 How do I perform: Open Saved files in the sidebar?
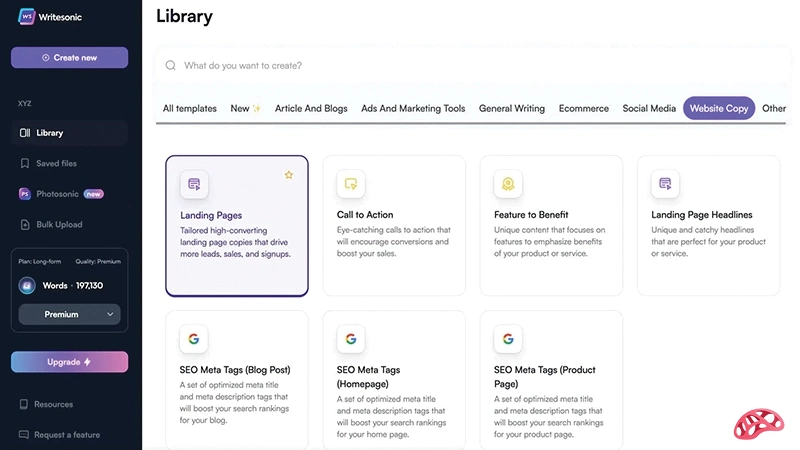tap(56, 163)
